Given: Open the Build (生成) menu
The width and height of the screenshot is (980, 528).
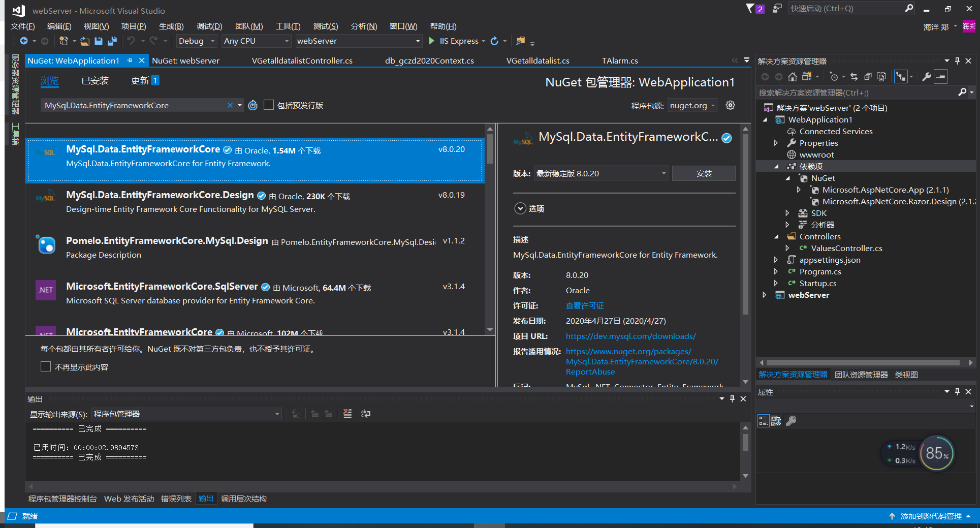Looking at the screenshot, I should (171, 26).
